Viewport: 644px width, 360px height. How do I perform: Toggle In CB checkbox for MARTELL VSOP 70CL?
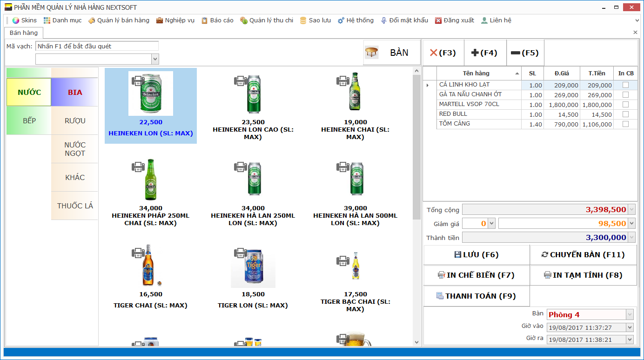coord(625,105)
